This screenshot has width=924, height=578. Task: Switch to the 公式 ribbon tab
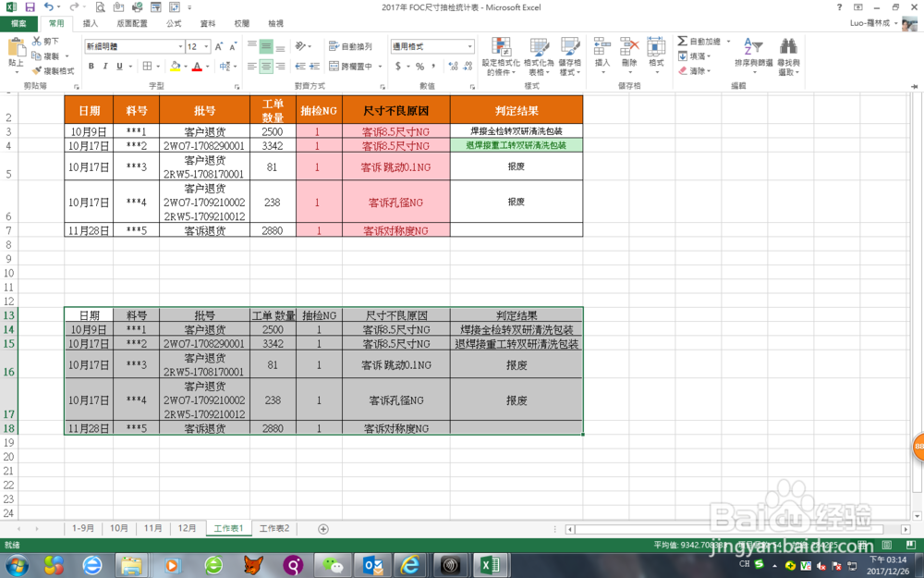[174, 24]
